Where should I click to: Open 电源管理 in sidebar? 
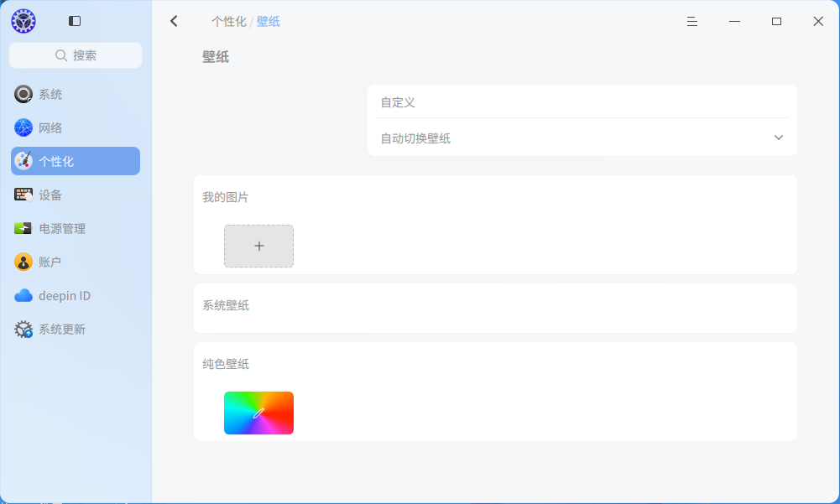(76, 228)
